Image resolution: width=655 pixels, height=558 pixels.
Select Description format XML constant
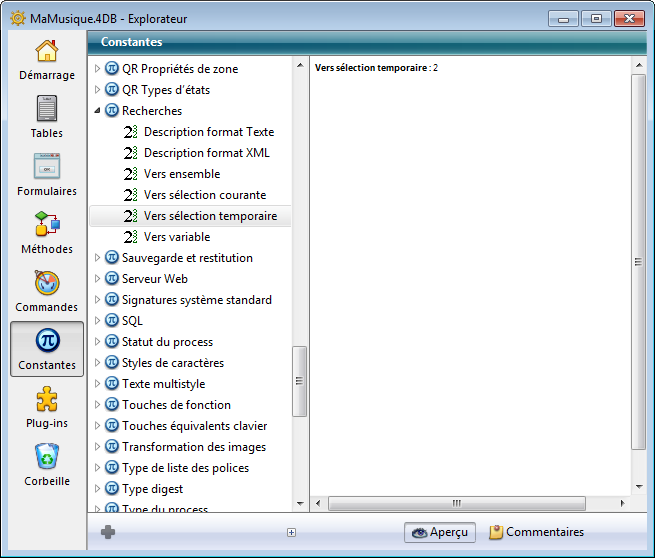pyautogui.click(x=206, y=153)
